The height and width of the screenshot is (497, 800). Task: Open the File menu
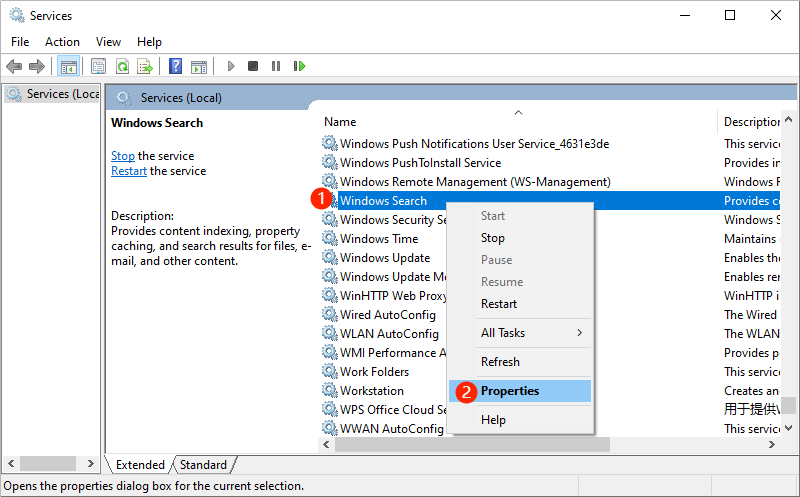point(20,42)
